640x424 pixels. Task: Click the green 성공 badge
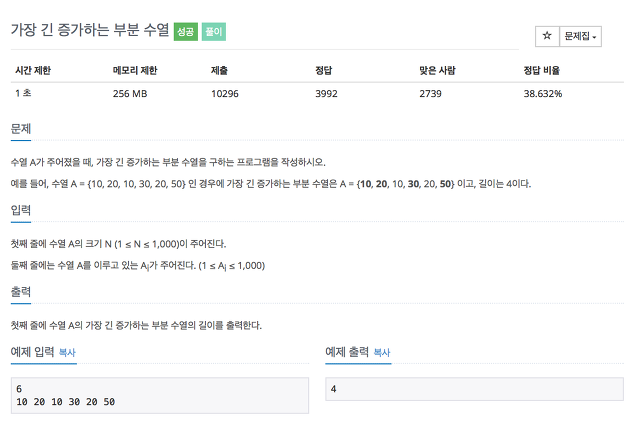(x=186, y=31)
